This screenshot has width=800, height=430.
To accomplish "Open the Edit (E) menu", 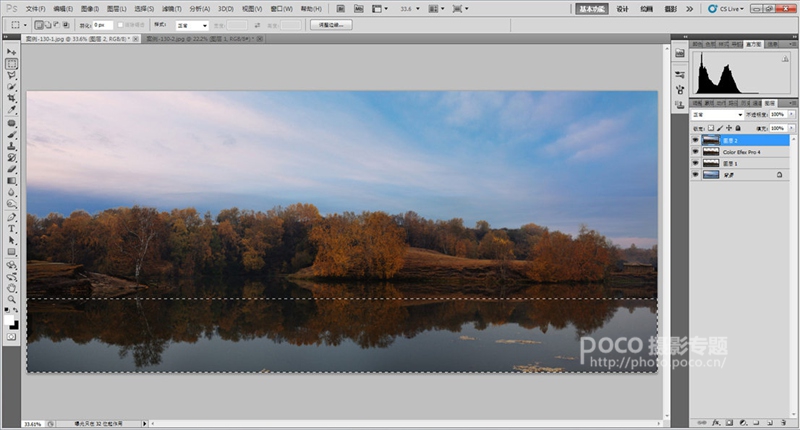I will [63, 9].
